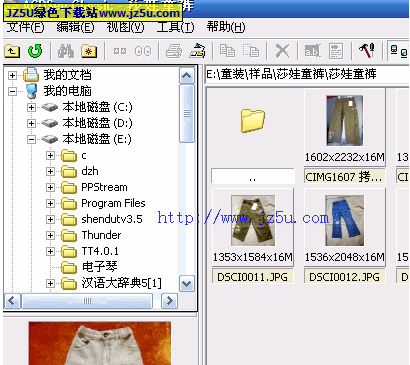Expand 本地磁盘 (C:) node
Screen dimensions: 410x365
pyautogui.click(x=31, y=107)
